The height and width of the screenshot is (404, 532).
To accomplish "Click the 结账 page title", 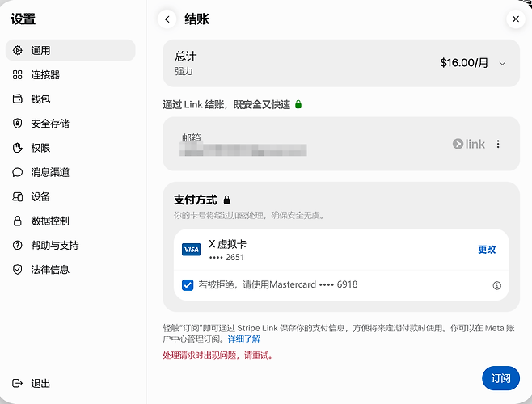I will (x=196, y=19).
